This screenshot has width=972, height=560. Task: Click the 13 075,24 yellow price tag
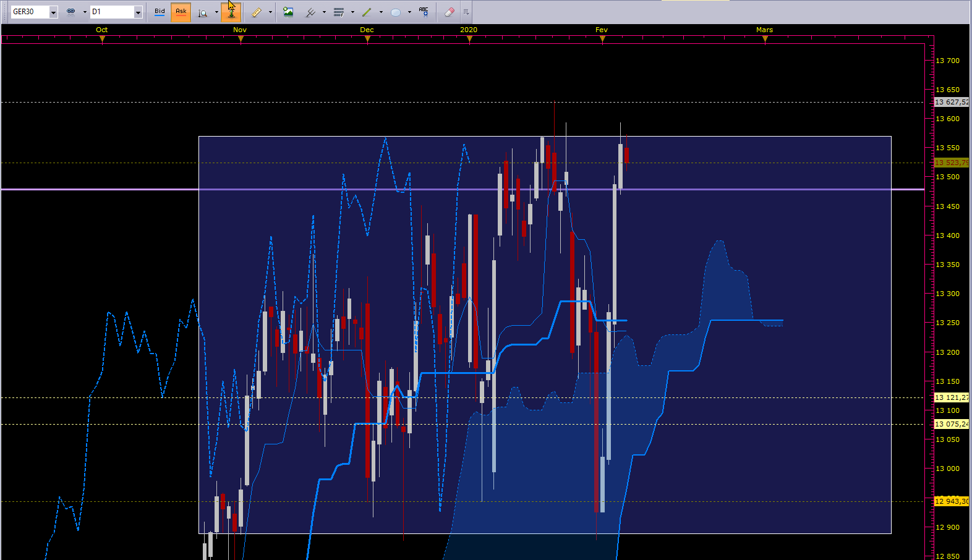[952, 424]
